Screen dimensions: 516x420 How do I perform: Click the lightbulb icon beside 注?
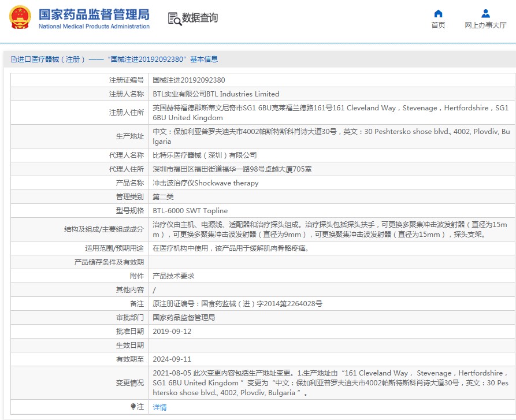133,407
